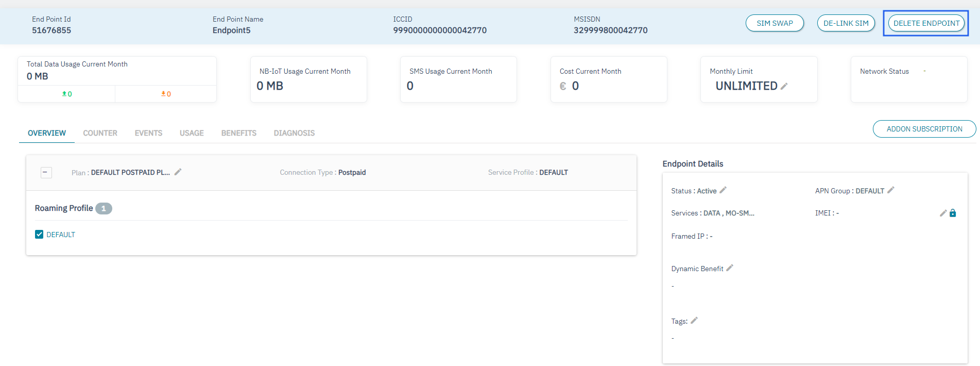This screenshot has width=980, height=366.
Task: Edit the Status Active pencil icon
Action: click(723, 190)
